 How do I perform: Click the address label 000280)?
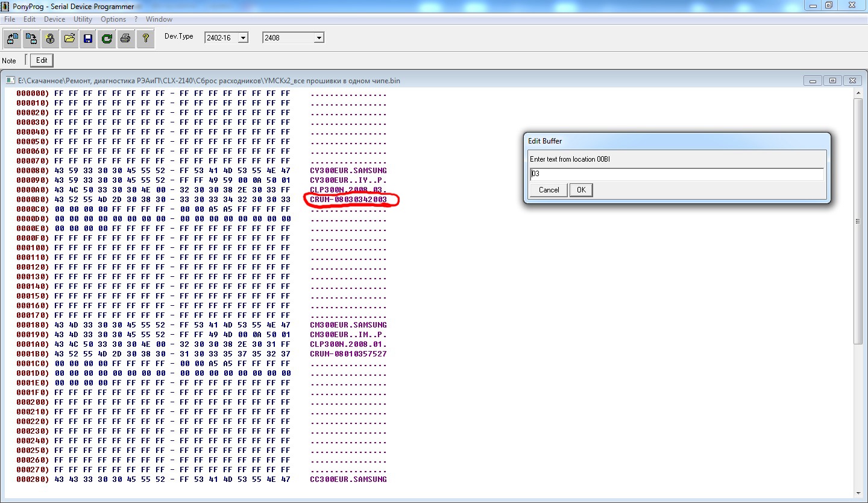[32, 479]
